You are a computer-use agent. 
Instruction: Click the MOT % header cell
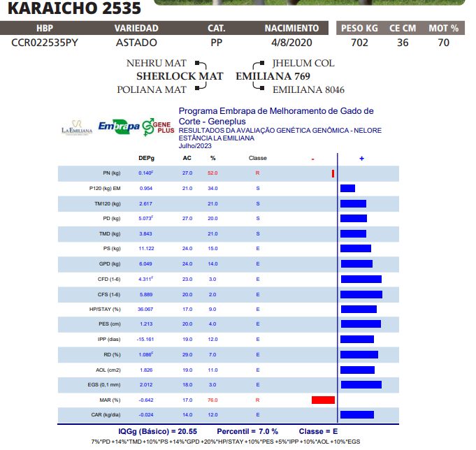[x=443, y=29]
